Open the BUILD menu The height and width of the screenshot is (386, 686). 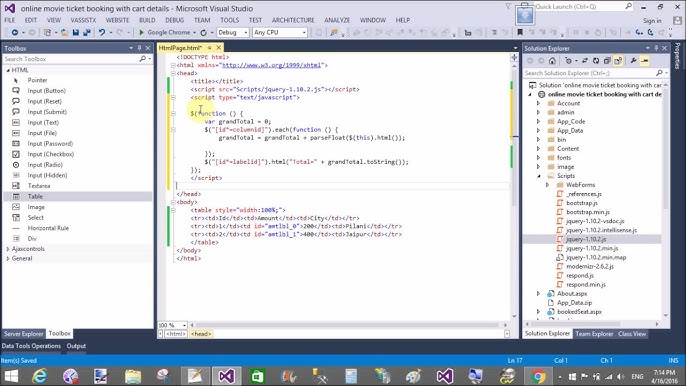point(147,20)
